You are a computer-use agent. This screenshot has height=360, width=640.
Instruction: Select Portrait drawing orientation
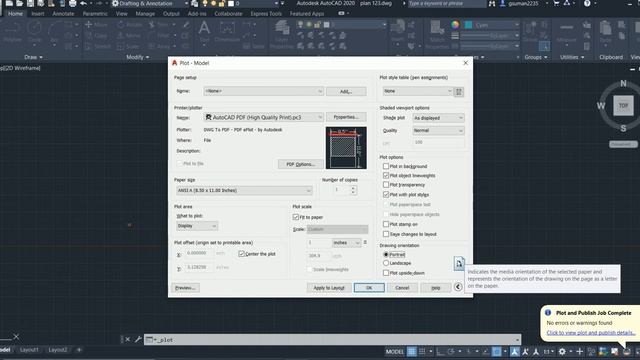click(x=386, y=254)
